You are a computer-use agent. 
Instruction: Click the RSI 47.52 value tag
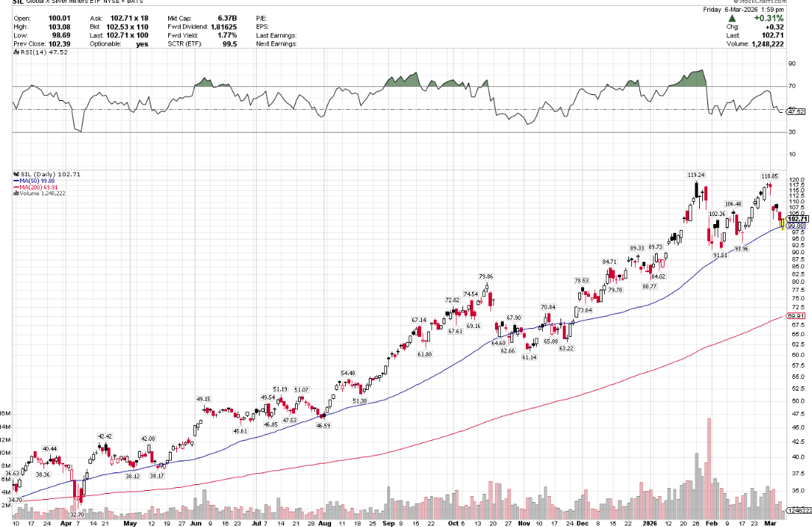pyautogui.click(x=796, y=112)
